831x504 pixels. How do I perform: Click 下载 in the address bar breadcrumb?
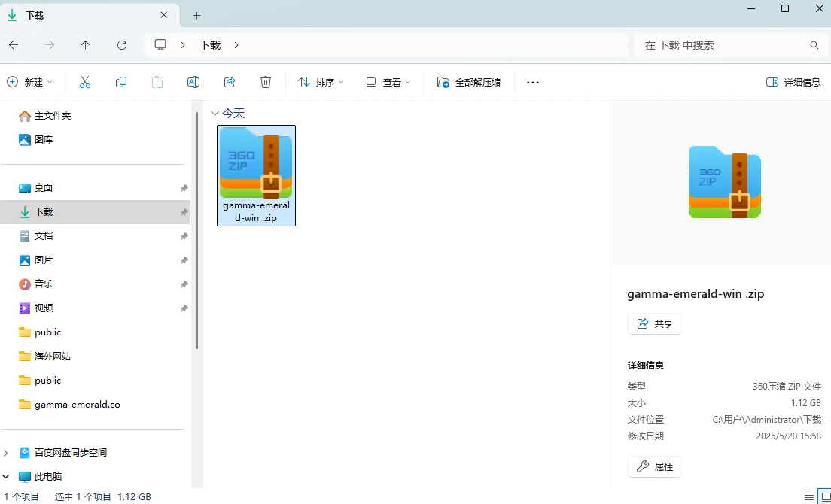pos(210,45)
